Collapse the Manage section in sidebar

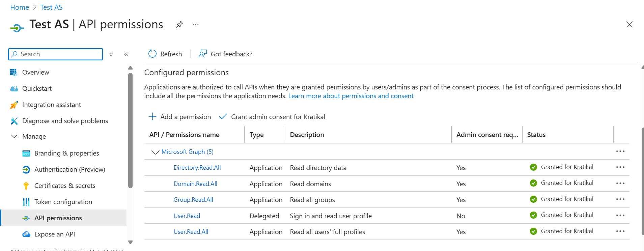[x=14, y=136]
